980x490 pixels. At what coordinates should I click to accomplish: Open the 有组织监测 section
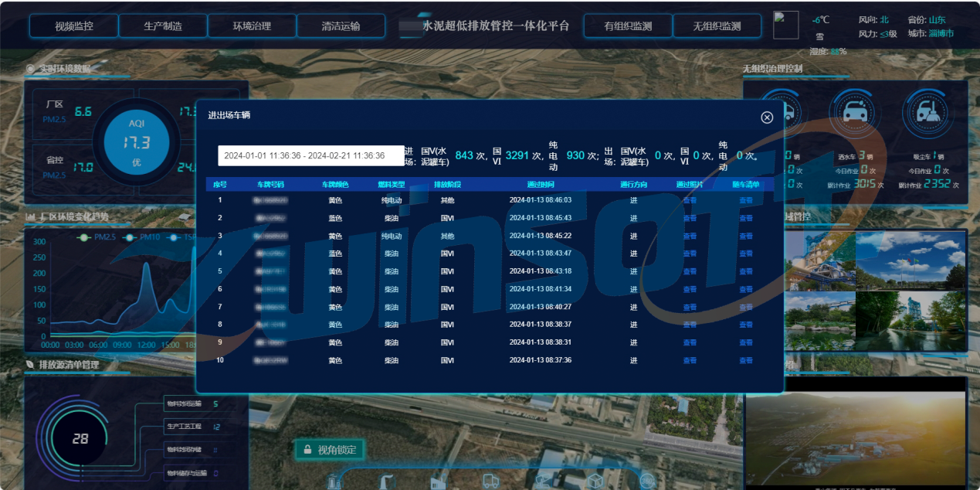[x=628, y=26]
